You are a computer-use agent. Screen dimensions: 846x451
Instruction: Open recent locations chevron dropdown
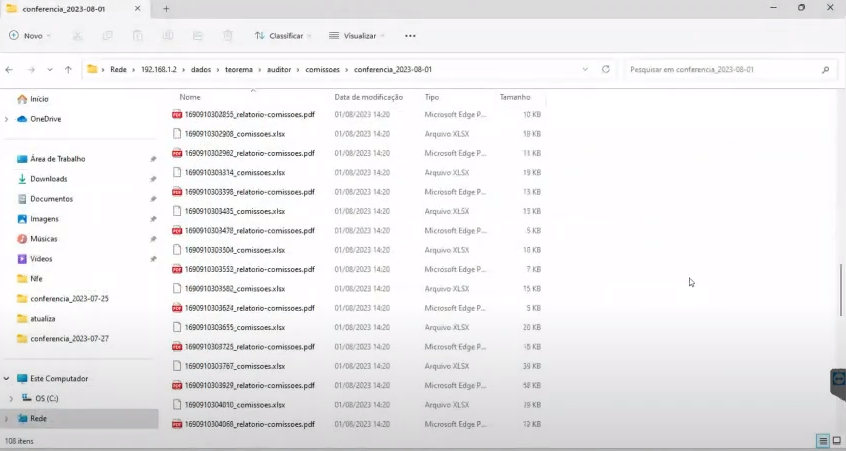[x=50, y=70]
